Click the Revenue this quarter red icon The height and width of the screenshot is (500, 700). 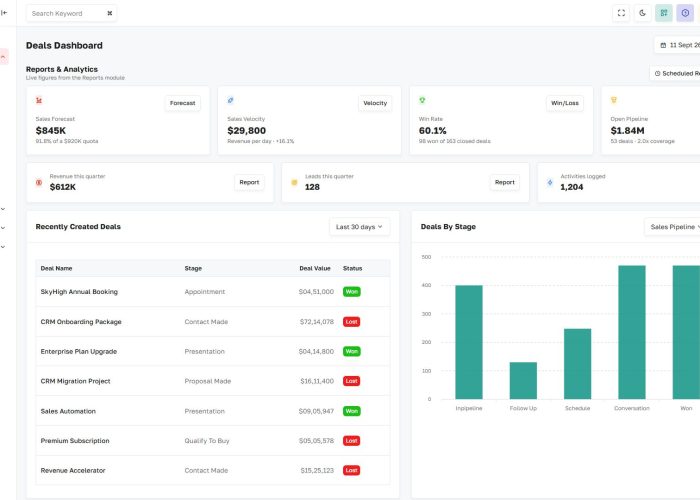[x=39, y=182]
